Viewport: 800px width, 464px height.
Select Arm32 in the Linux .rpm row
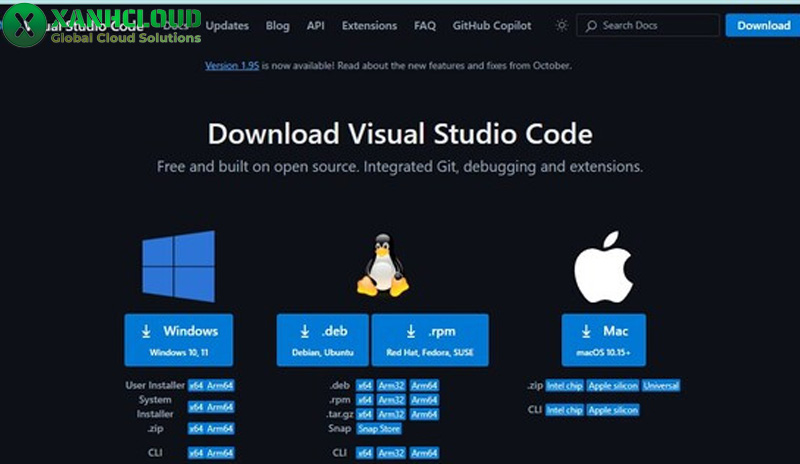coord(391,400)
